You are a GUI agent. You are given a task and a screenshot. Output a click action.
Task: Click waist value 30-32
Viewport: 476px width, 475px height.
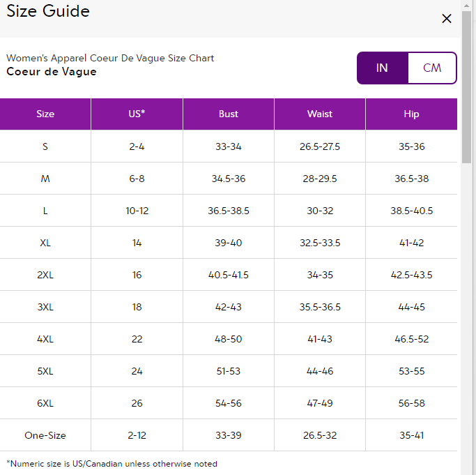coord(320,211)
